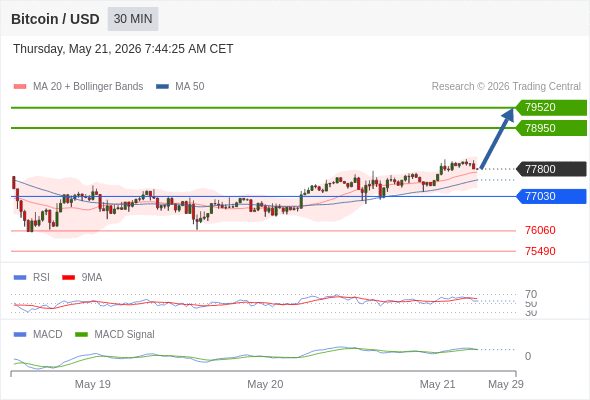Viewport: 590px width, 400px height.
Task: Click the MACD Signal green legend marker
Action: click(x=81, y=335)
